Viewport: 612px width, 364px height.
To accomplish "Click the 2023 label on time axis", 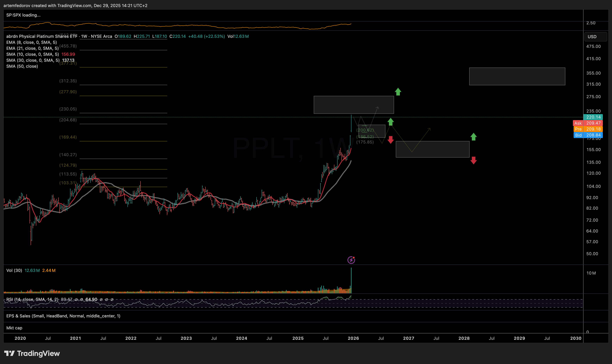I will tap(186, 338).
